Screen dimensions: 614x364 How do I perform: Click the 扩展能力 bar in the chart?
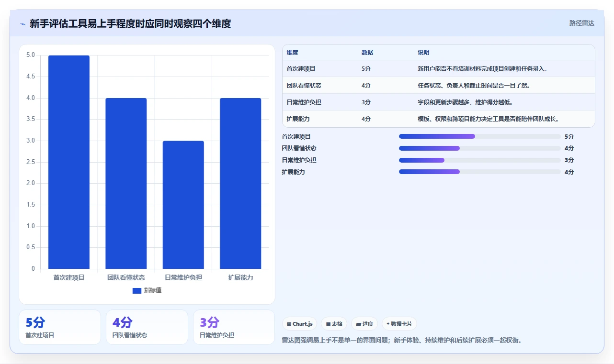coord(240,183)
